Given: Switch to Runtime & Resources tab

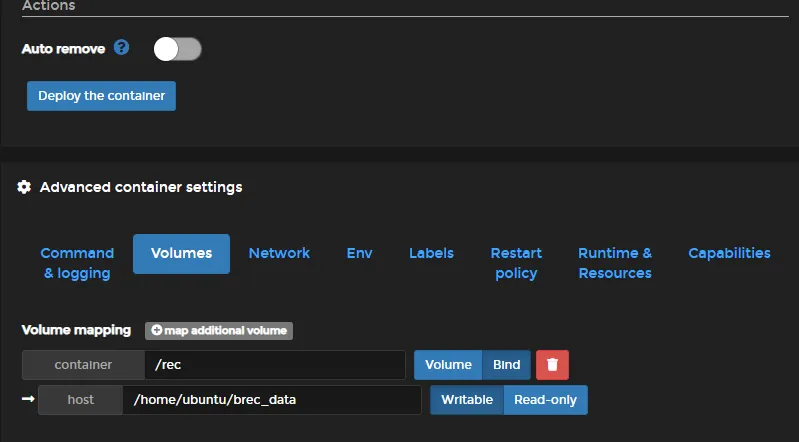Looking at the screenshot, I should coord(614,263).
